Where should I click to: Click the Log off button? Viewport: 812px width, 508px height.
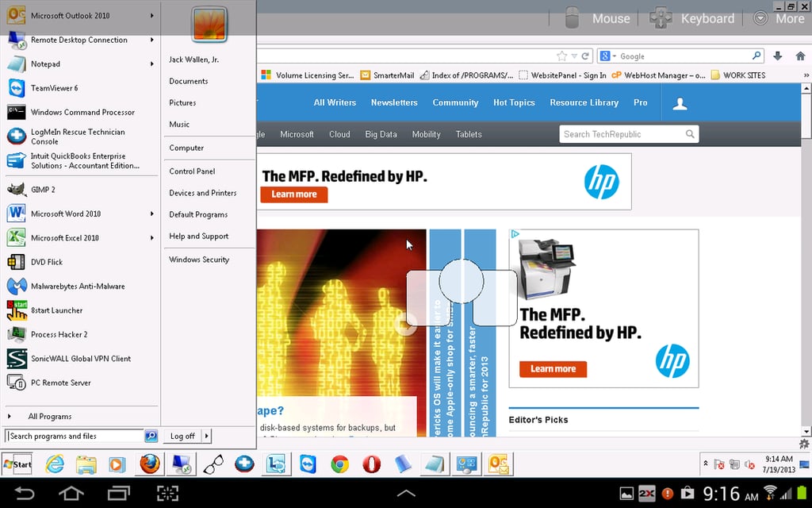pos(182,436)
